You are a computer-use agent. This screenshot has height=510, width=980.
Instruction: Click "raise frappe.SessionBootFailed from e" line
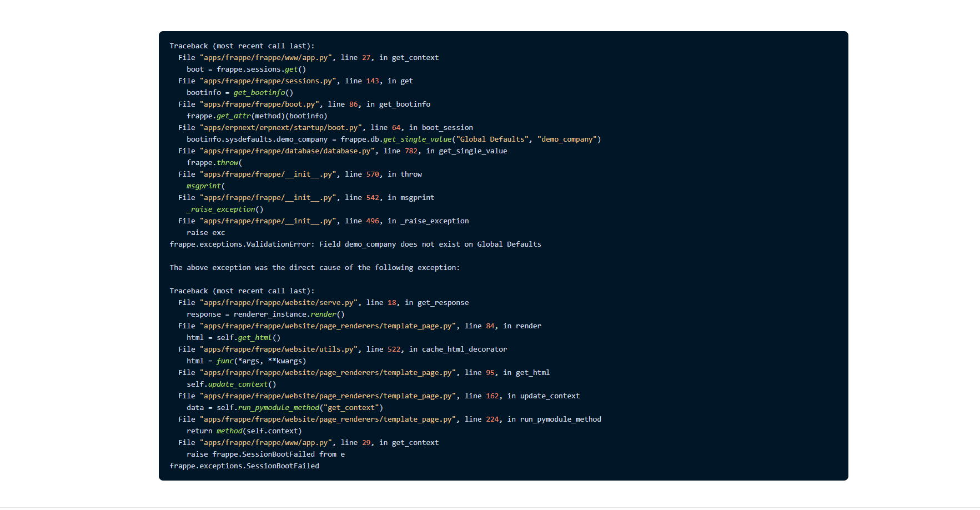coord(265,454)
